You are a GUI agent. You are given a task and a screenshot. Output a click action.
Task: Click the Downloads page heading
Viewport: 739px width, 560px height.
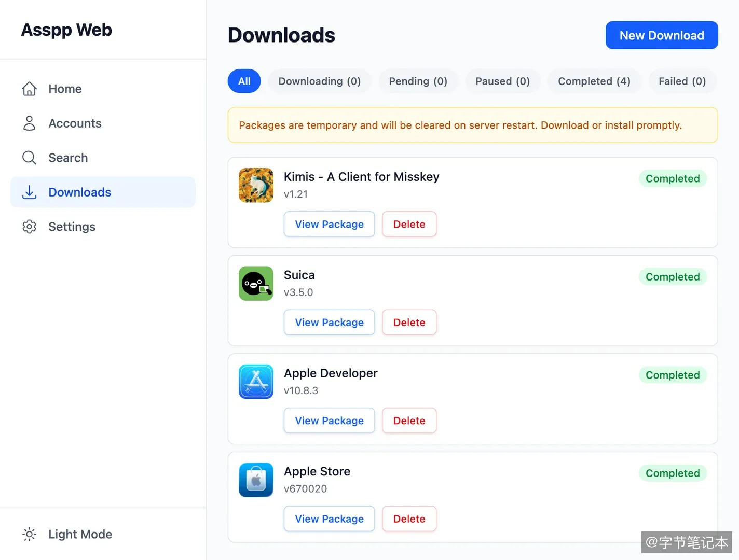pos(281,35)
